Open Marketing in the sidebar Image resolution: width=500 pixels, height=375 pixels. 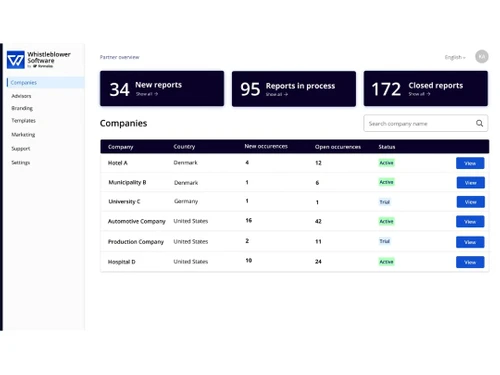click(x=23, y=135)
